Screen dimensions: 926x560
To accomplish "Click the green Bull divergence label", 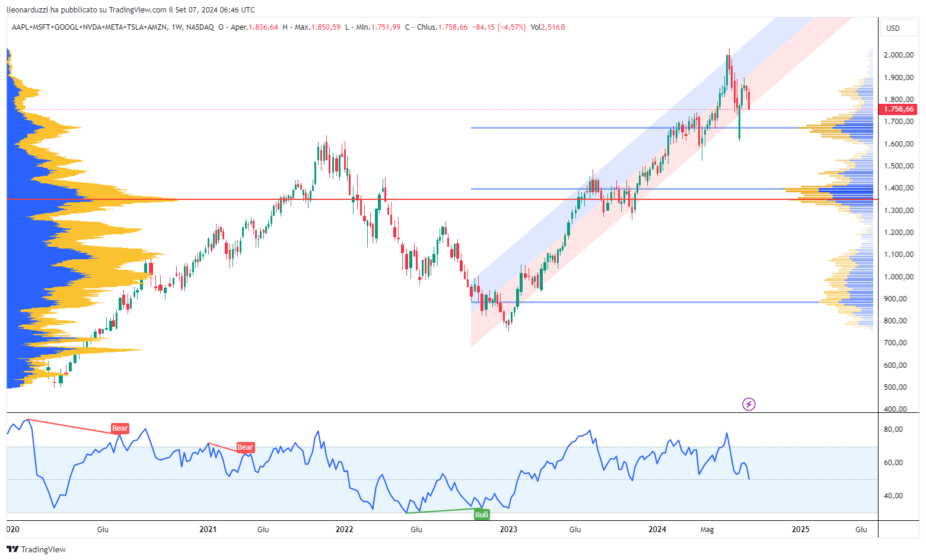I will tap(482, 514).
